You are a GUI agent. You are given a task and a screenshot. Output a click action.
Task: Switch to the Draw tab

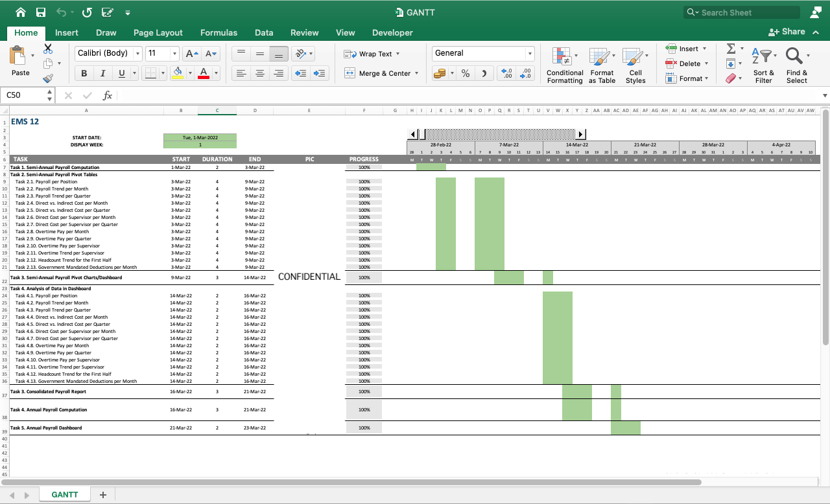click(106, 32)
